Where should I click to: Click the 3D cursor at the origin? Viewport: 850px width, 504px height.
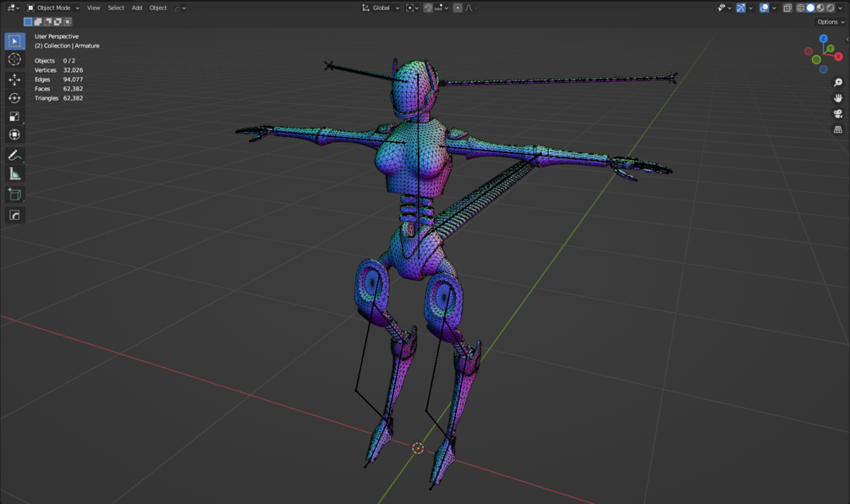pyautogui.click(x=418, y=447)
